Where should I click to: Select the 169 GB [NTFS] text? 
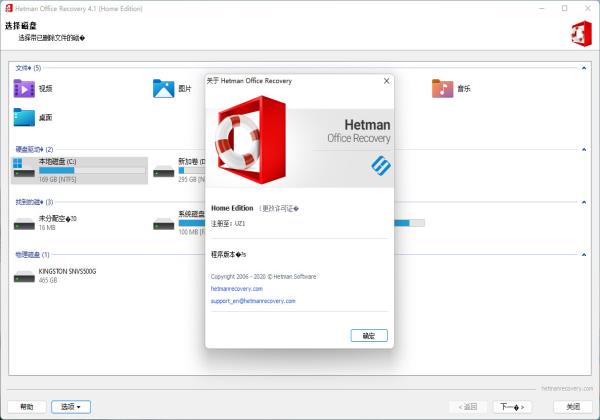pos(57,179)
